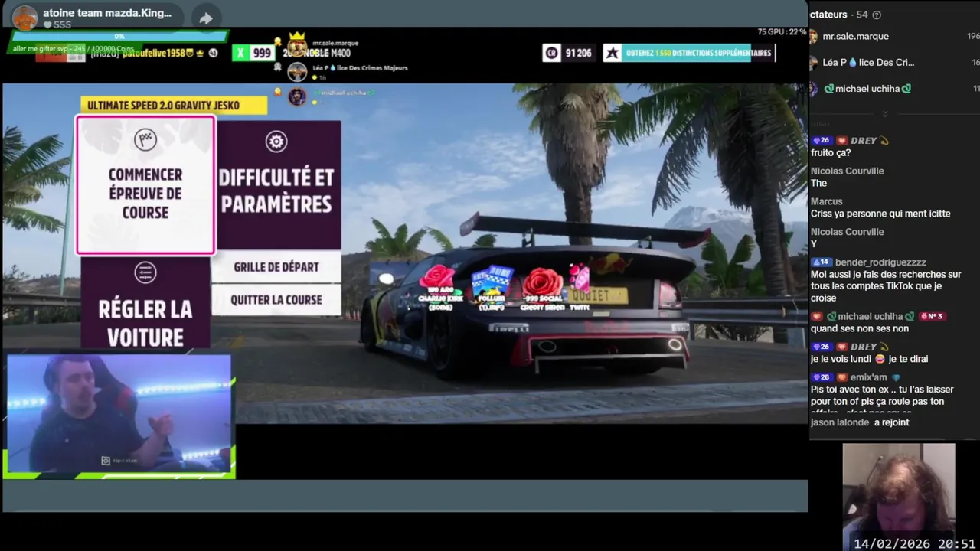Click the checkered flag icon on the start tile

point(145,139)
